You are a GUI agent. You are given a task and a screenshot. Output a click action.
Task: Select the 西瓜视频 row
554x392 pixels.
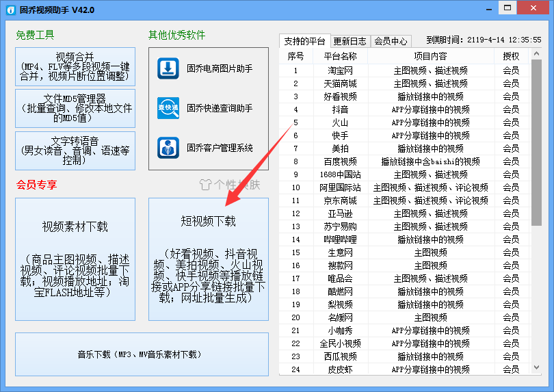pyautogui.click(x=405, y=356)
